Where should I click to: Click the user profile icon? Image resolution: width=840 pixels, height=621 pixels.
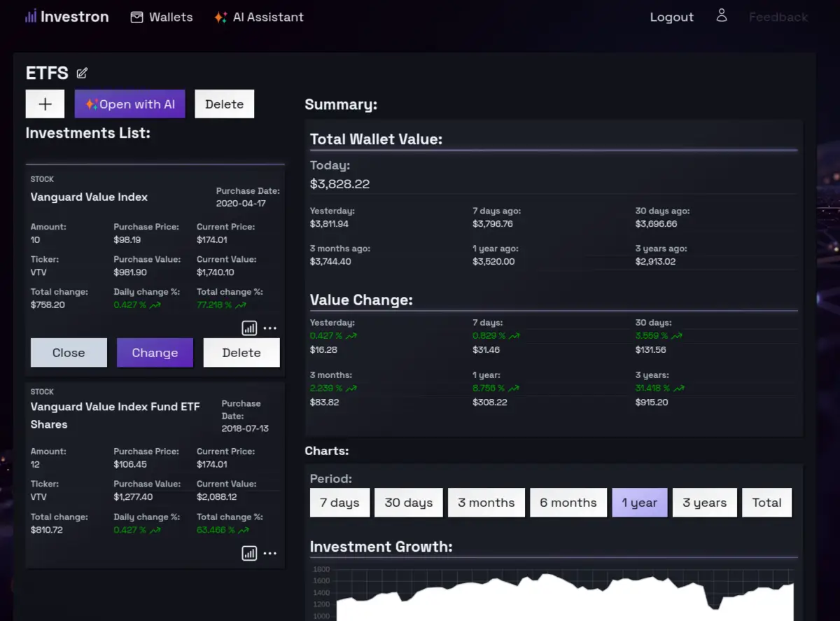tap(722, 16)
